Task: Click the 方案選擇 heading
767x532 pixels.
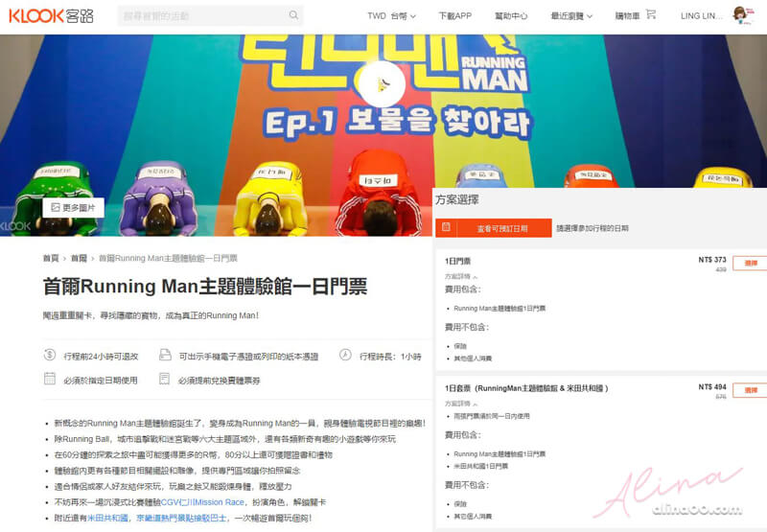Action: point(457,199)
